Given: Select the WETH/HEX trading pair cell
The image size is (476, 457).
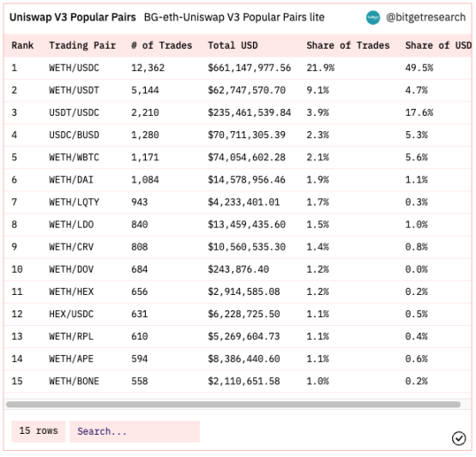Looking at the screenshot, I should pos(71,292).
